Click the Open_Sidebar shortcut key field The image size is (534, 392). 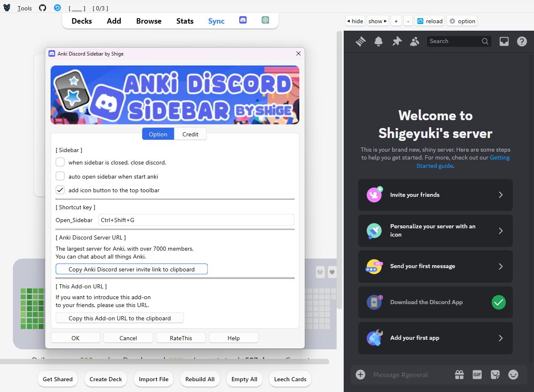196,220
